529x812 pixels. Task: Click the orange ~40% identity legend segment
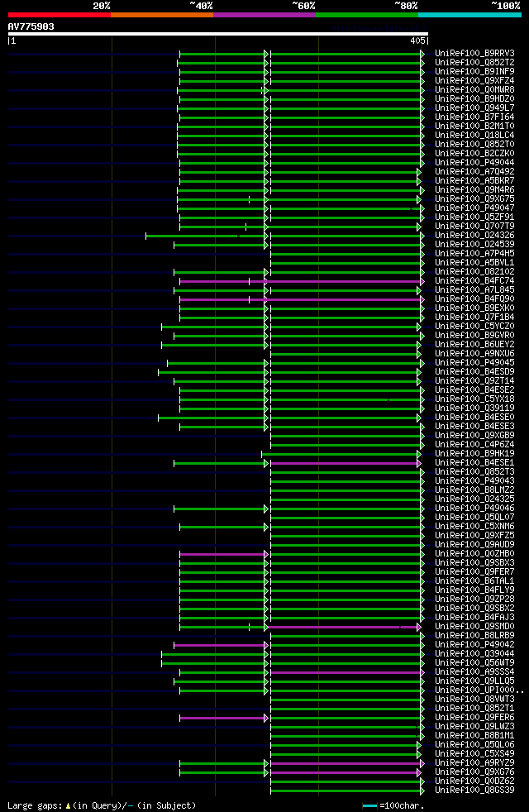(162, 15)
